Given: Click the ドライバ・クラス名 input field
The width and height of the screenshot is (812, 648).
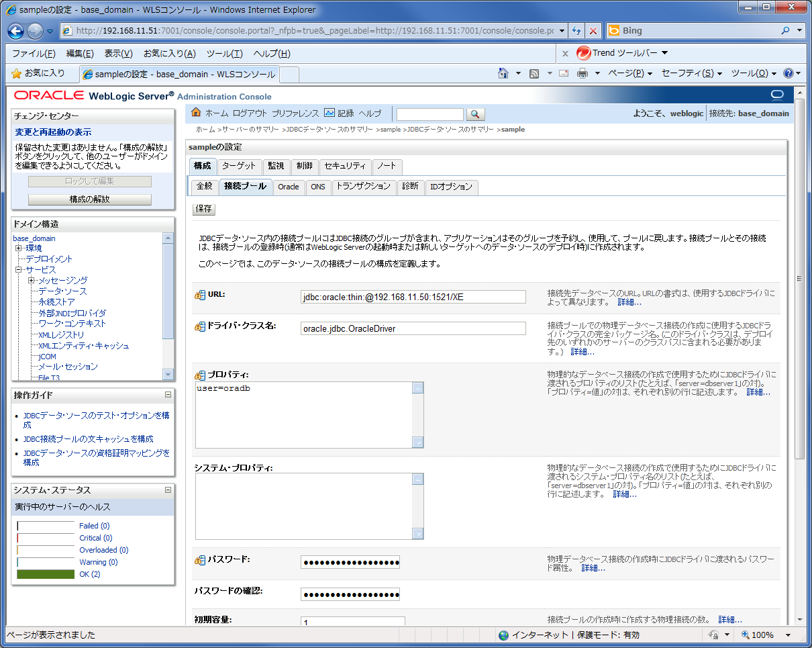Looking at the screenshot, I should [x=413, y=328].
